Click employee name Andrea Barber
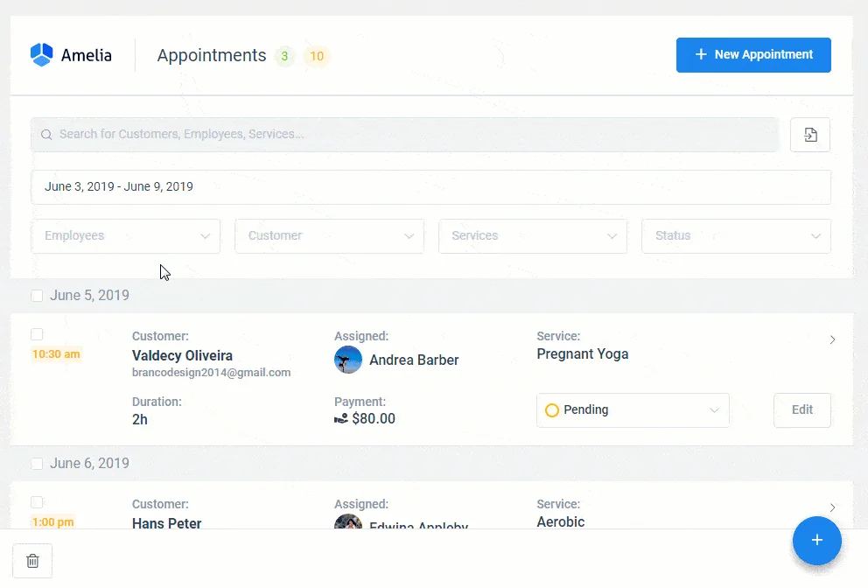 [x=414, y=360]
